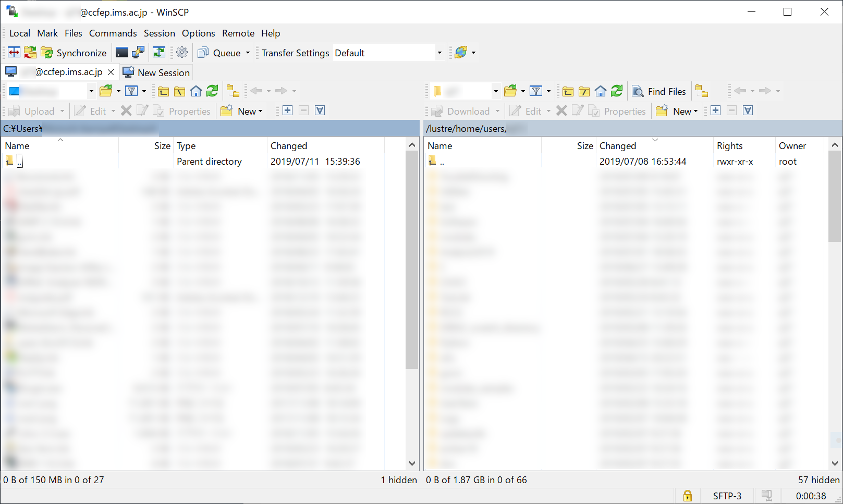
Task: Expand remote Open Directory dropdown arrow
Action: pyautogui.click(x=523, y=91)
